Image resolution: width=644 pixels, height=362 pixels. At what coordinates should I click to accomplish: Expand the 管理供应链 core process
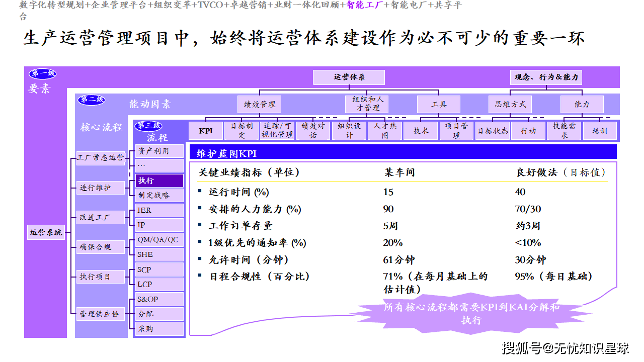pyautogui.click(x=101, y=314)
